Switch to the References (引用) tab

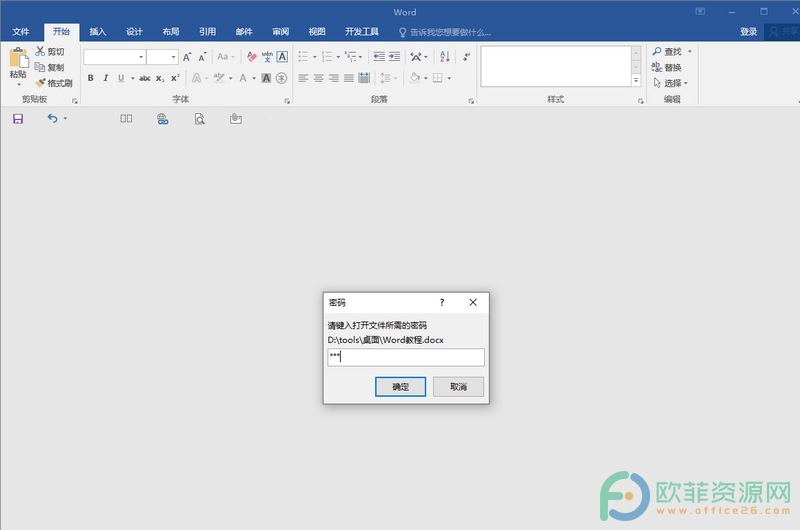[207, 32]
